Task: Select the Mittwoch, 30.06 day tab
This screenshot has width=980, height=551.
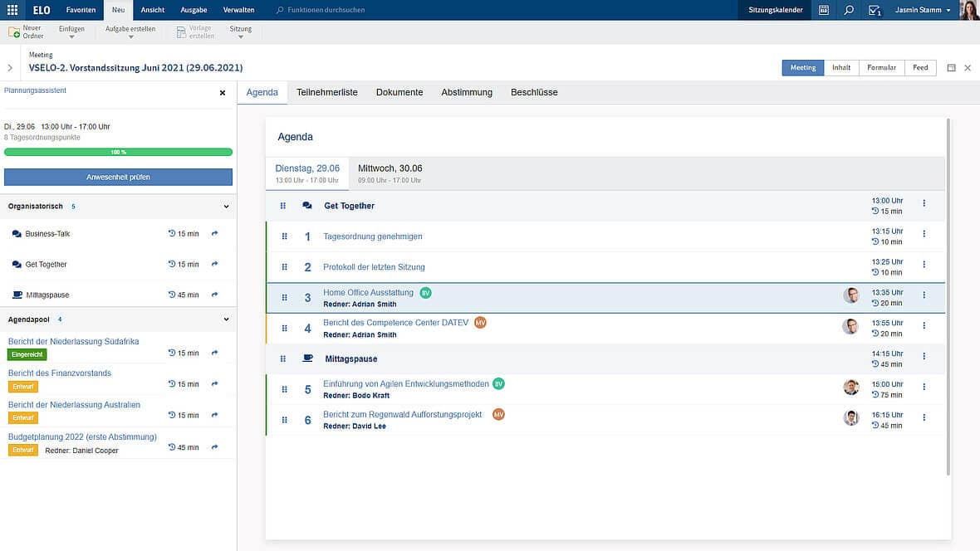Action: click(390, 173)
